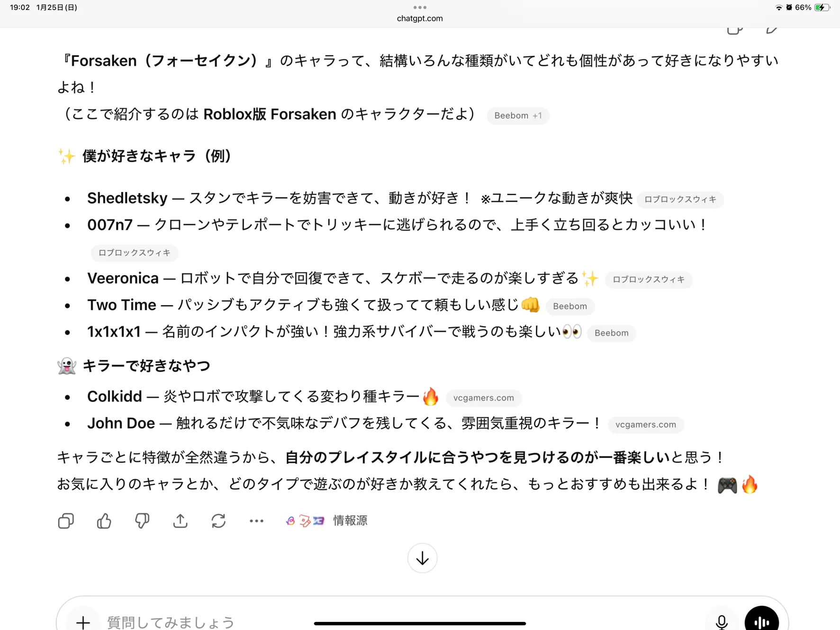Tap the chatgpt.com address bar
840x630 pixels.
[420, 18]
